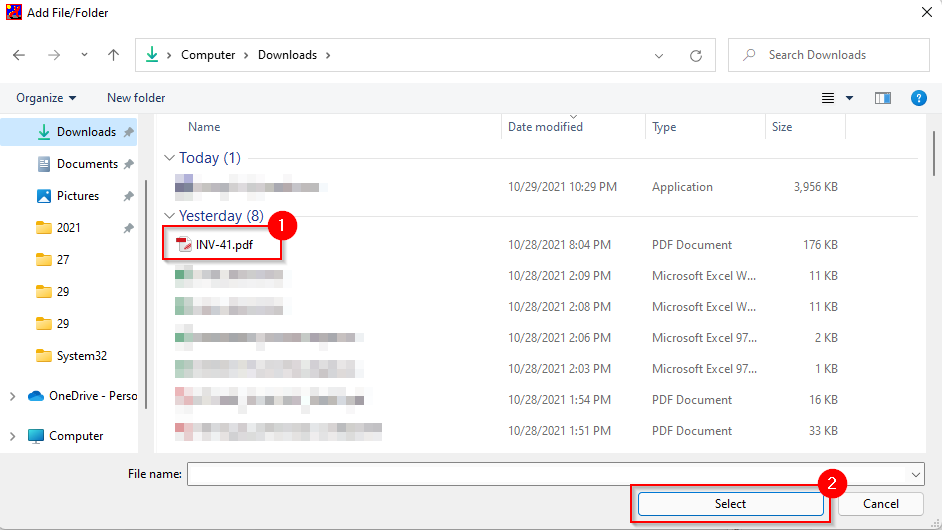Open the recent locations dropdown arrow
The image size is (942, 530).
point(84,56)
